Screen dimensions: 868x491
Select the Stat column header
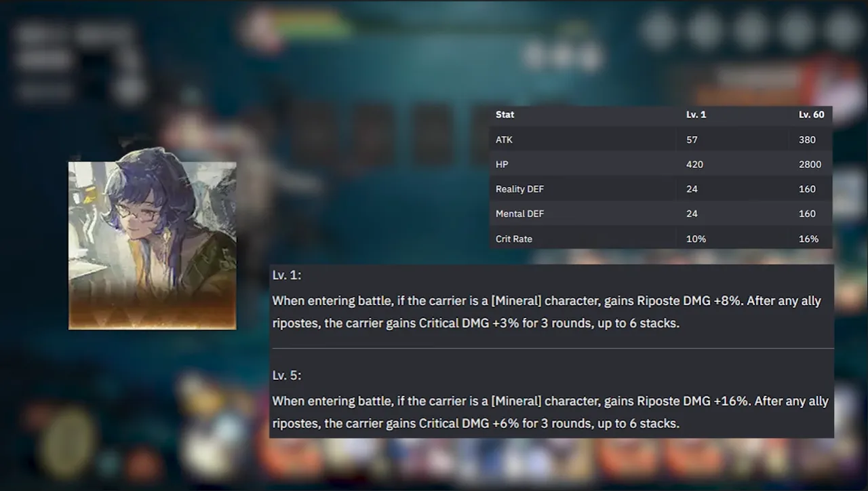(505, 115)
